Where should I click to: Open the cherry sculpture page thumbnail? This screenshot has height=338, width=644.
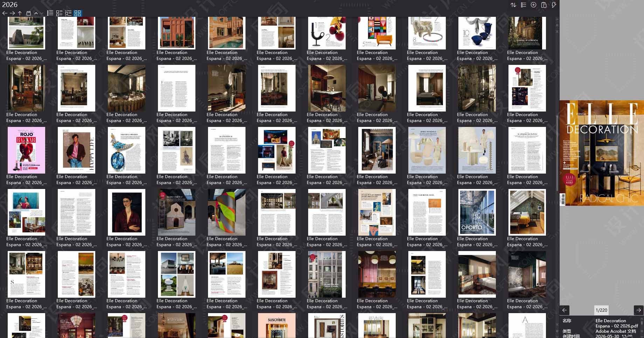tap(327, 33)
